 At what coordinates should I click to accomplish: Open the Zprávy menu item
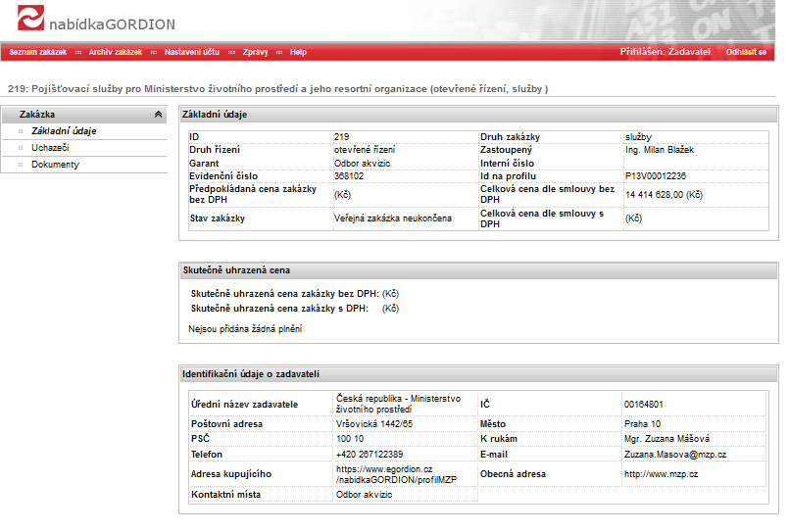[255, 52]
